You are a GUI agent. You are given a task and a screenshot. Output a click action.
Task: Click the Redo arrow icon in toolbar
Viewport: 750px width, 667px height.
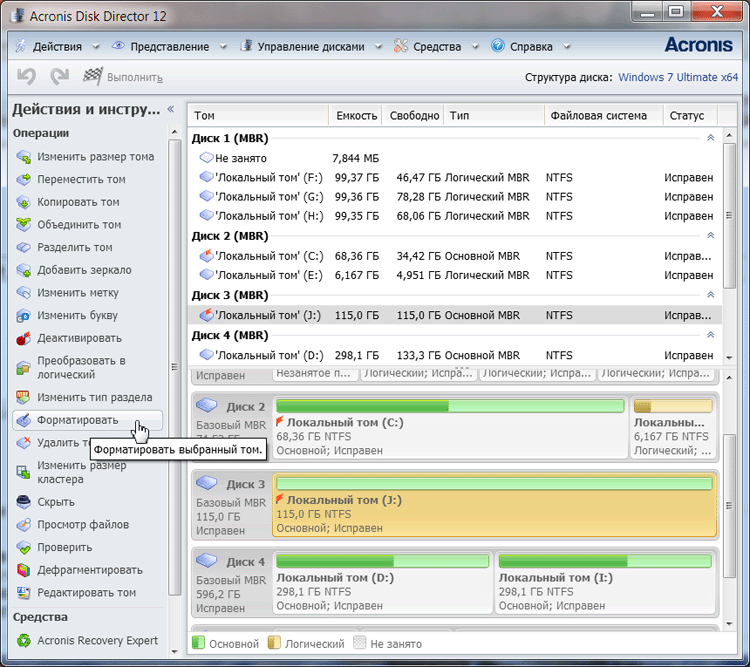tap(59, 76)
